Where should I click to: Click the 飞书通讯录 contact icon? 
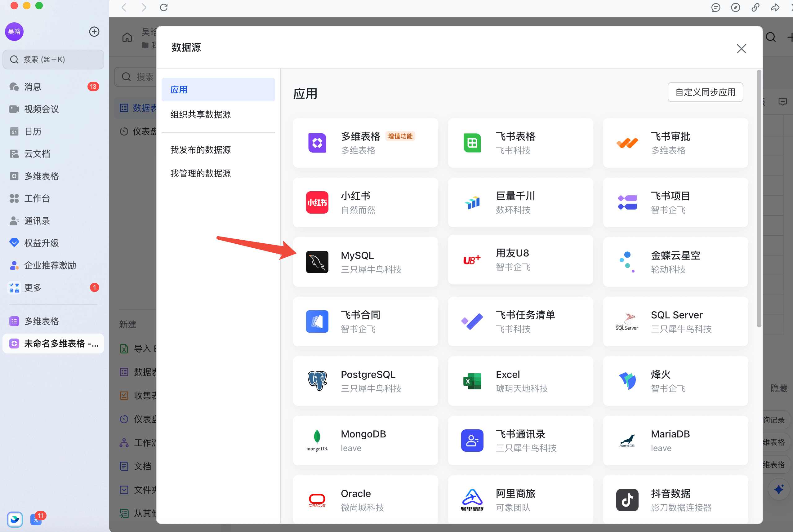(x=472, y=441)
